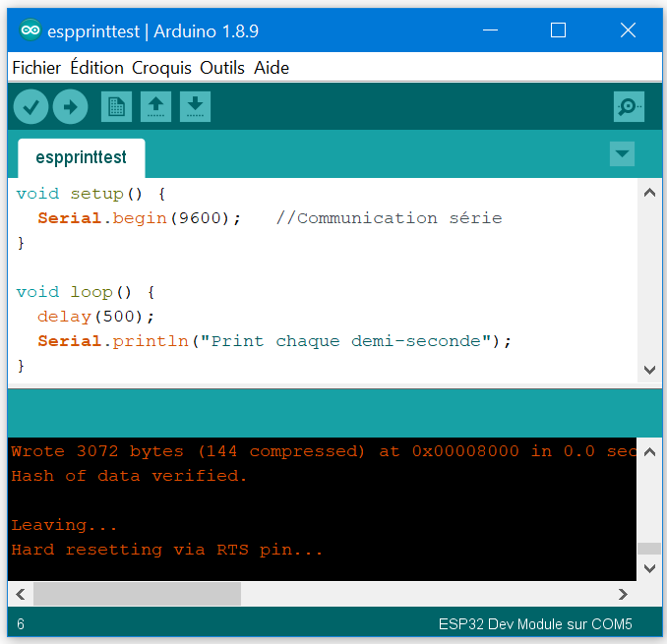Click 'Hard resetting via RTS pin...' line
The height and width of the screenshot is (644, 667).
[167, 550]
